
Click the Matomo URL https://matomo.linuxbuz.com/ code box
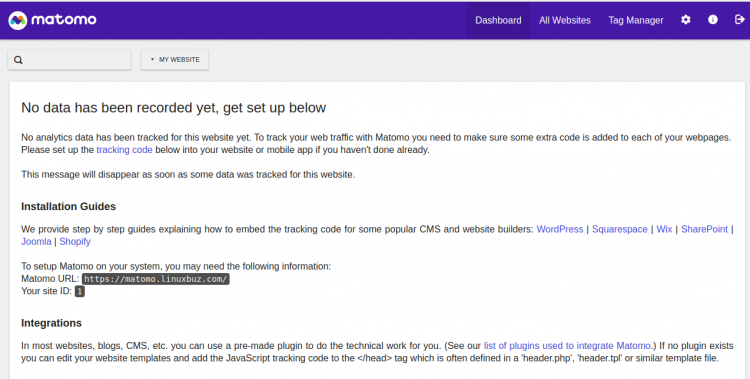coord(155,279)
